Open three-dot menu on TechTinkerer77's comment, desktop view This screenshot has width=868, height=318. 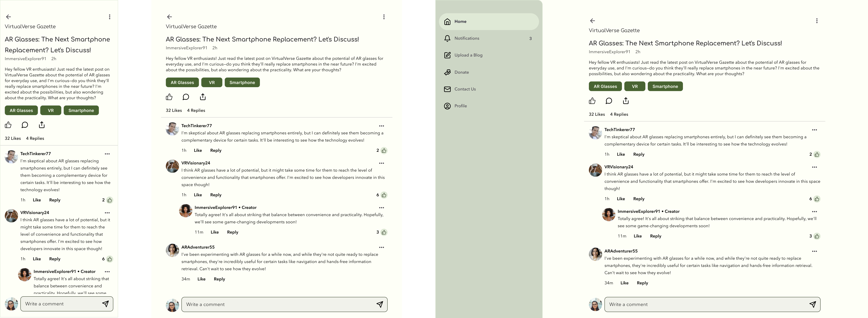pyautogui.click(x=814, y=130)
